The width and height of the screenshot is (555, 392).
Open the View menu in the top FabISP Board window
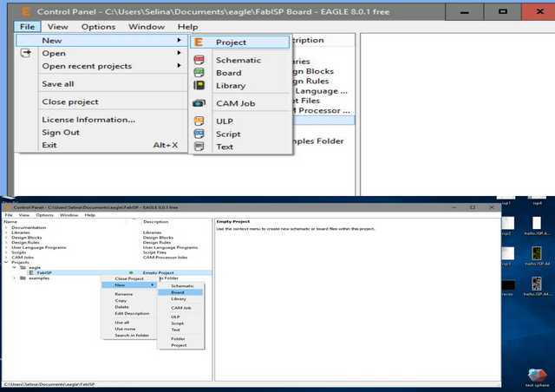(x=58, y=27)
